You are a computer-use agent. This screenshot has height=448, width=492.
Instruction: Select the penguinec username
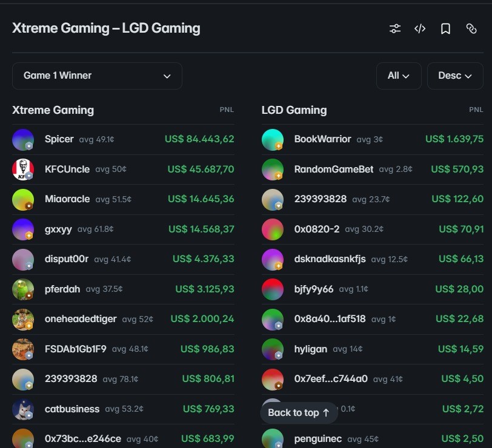318,438
